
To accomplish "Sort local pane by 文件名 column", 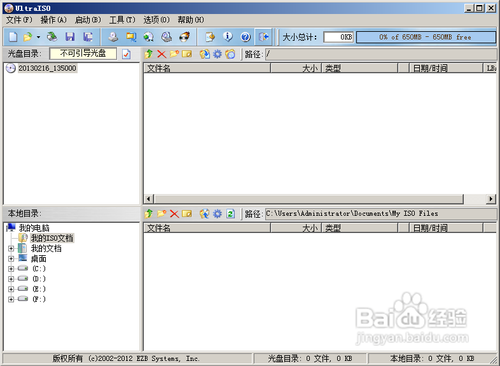I will 207,228.
